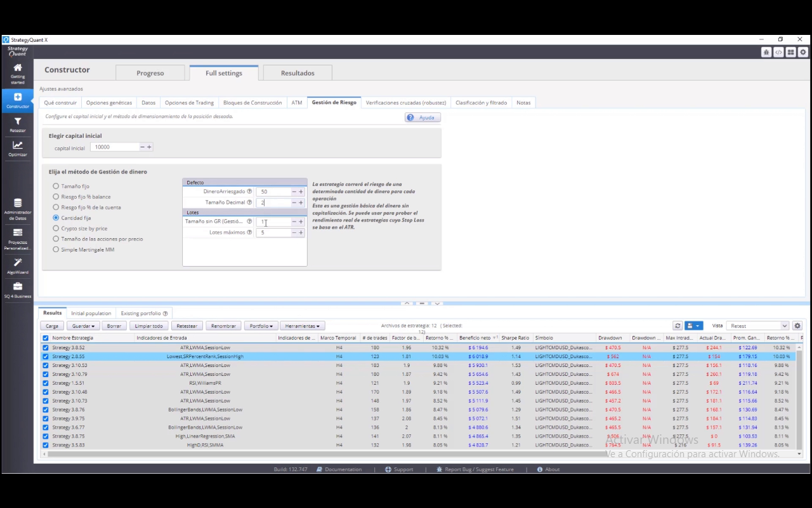Open the Retester module in the sidebar
Image resolution: width=812 pixels, height=508 pixels.
click(18, 124)
